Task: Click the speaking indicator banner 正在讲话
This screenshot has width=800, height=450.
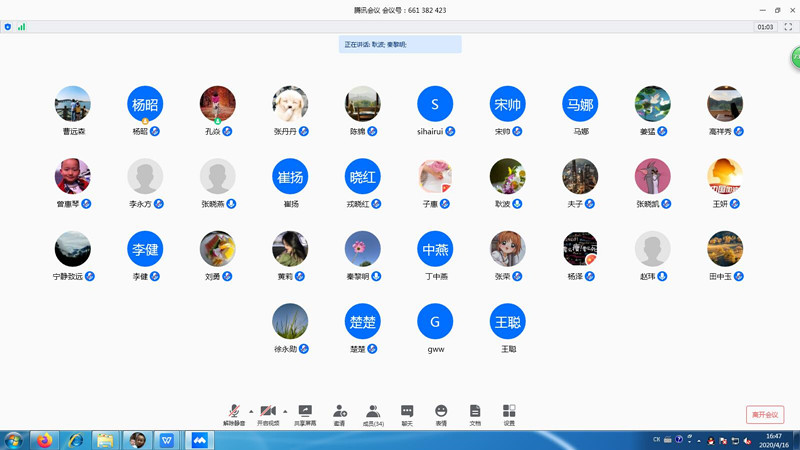Action: click(x=400, y=45)
